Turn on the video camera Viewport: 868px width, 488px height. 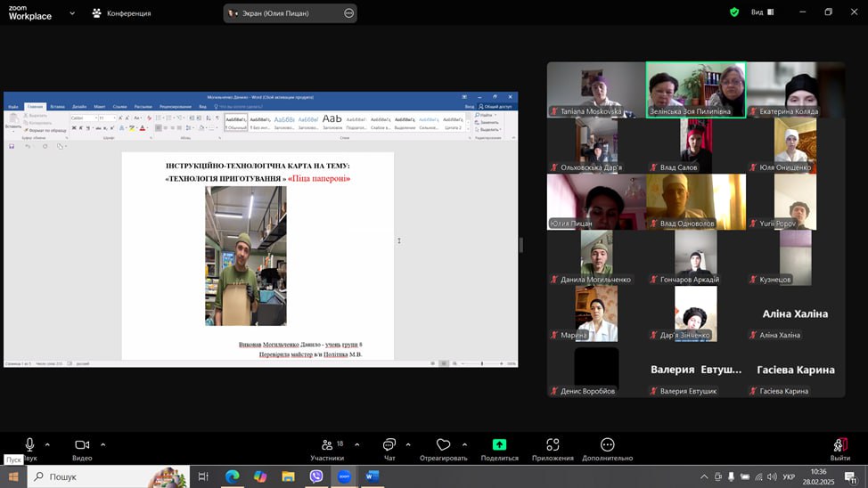(82, 445)
